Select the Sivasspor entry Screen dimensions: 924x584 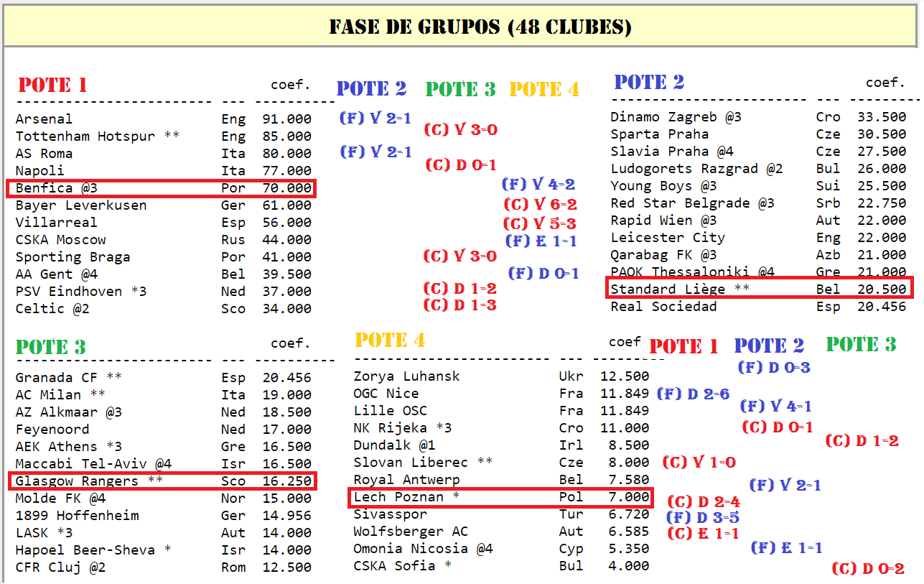390,514
